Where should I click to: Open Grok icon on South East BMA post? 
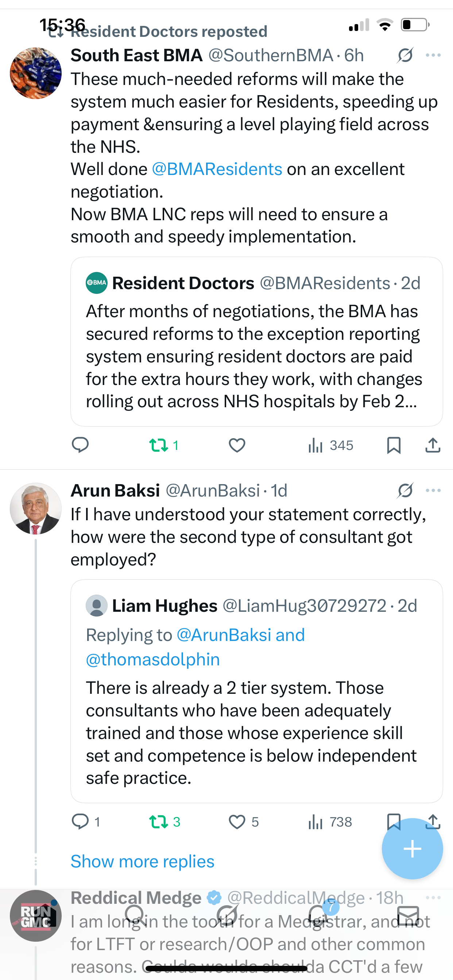(405, 55)
